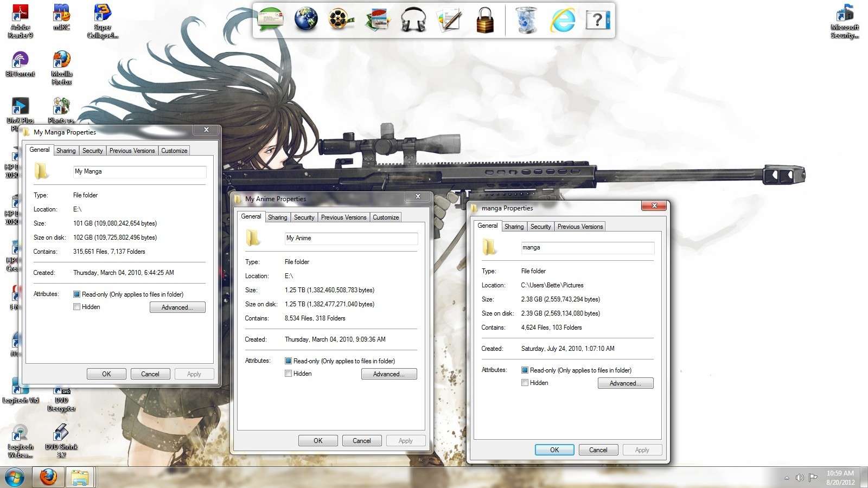Click OK in My Anime Properties

tap(318, 441)
